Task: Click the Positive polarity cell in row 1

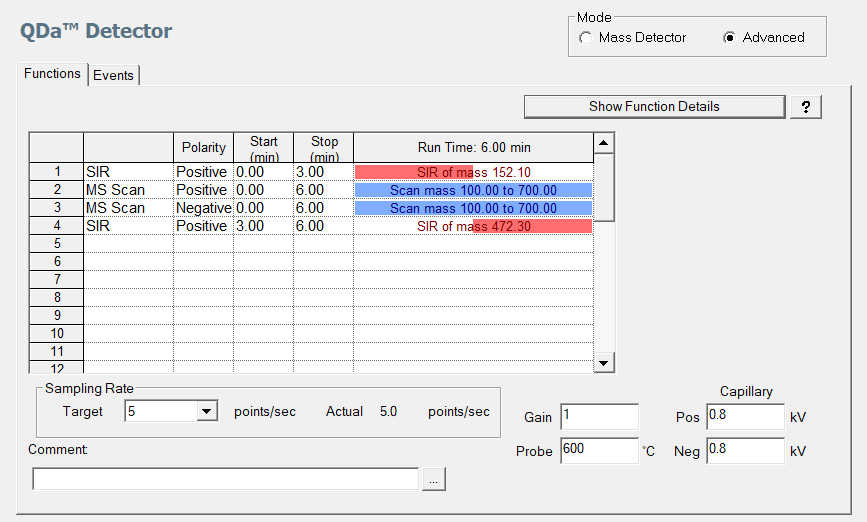Action: pyautogui.click(x=203, y=172)
